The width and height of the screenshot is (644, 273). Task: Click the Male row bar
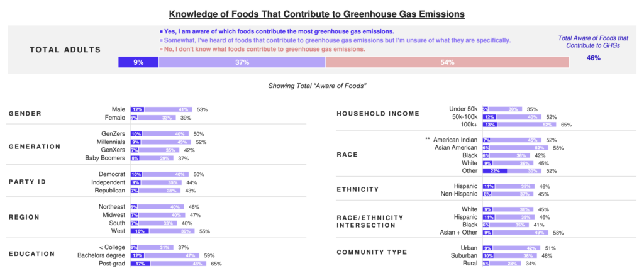tap(161, 109)
